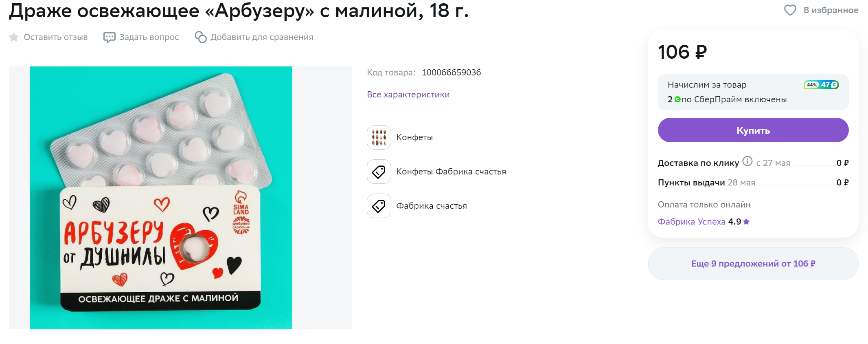Click the tag icon for Конфеты Фабрика счастья
Viewport: 868px width, 344px height.
[x=379, y=172]
